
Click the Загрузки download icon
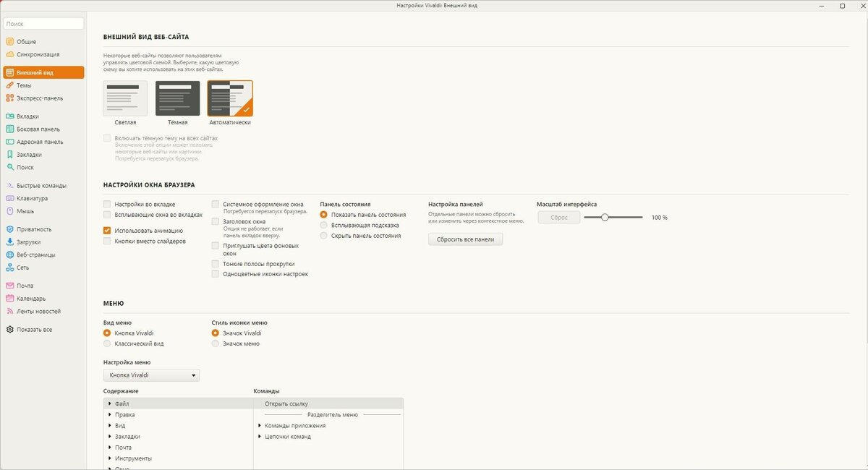tap(9, 242)
